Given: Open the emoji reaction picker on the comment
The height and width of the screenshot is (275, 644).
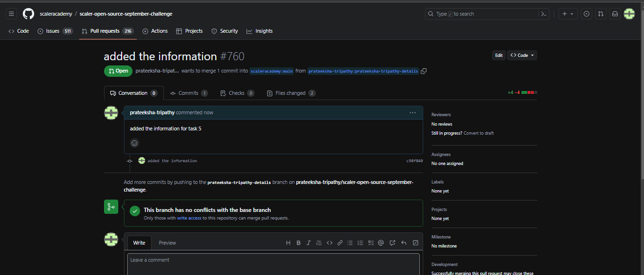Looking at the screenshot, I should coord(134,143).
